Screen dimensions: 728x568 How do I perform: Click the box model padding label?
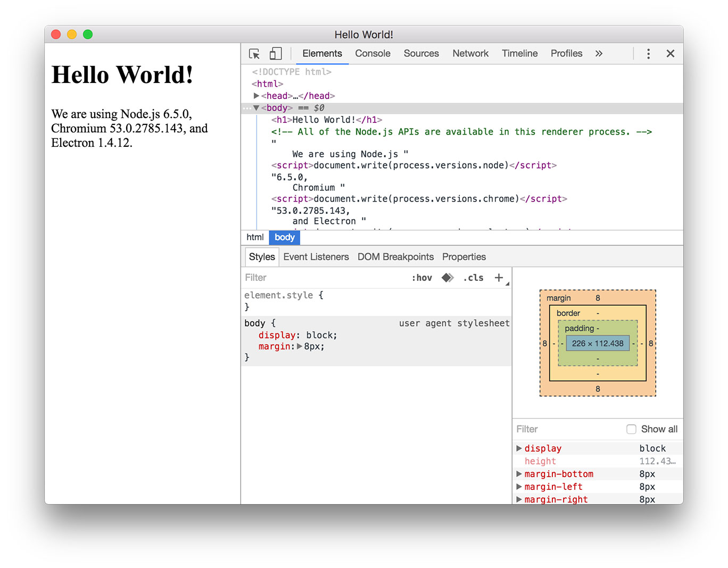579,328
